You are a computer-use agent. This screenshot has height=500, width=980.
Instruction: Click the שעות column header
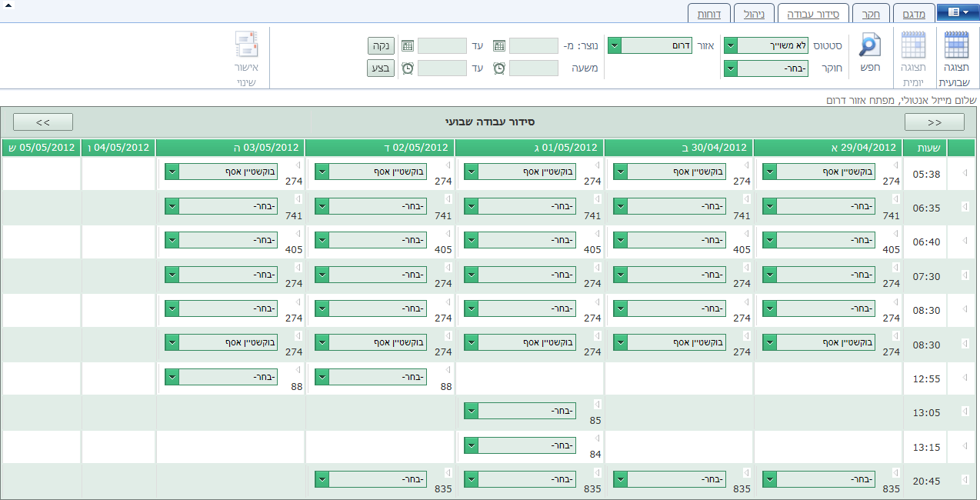pos(925,148)
